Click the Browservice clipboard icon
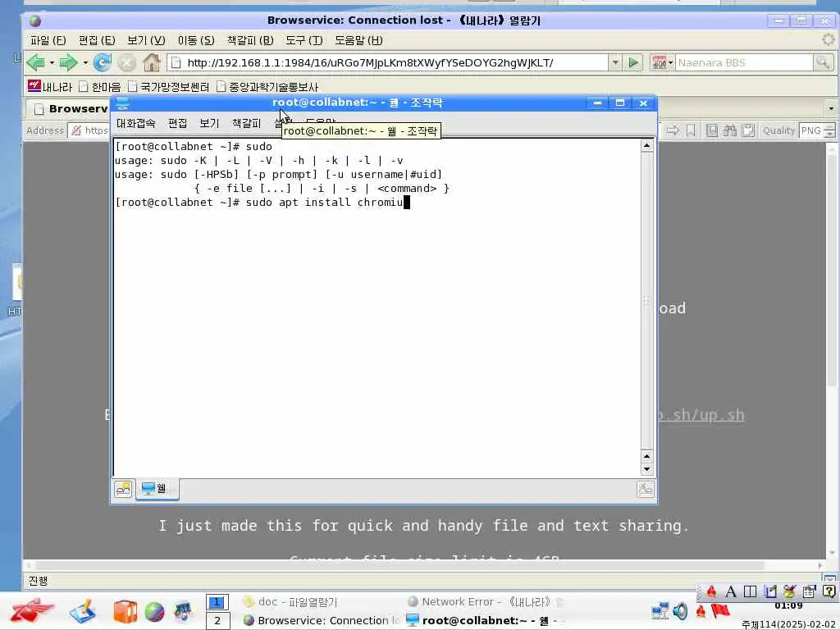The width and height of the screenshot is (840, 630). pos(748,130)
